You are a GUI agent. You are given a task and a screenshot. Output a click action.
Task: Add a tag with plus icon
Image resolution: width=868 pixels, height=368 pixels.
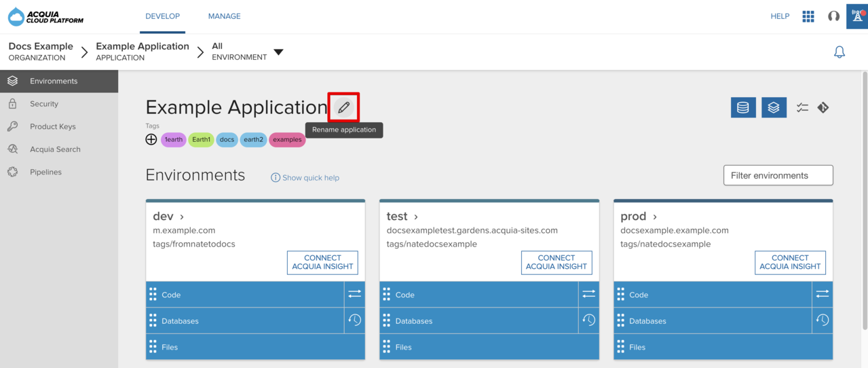[151, 139]
